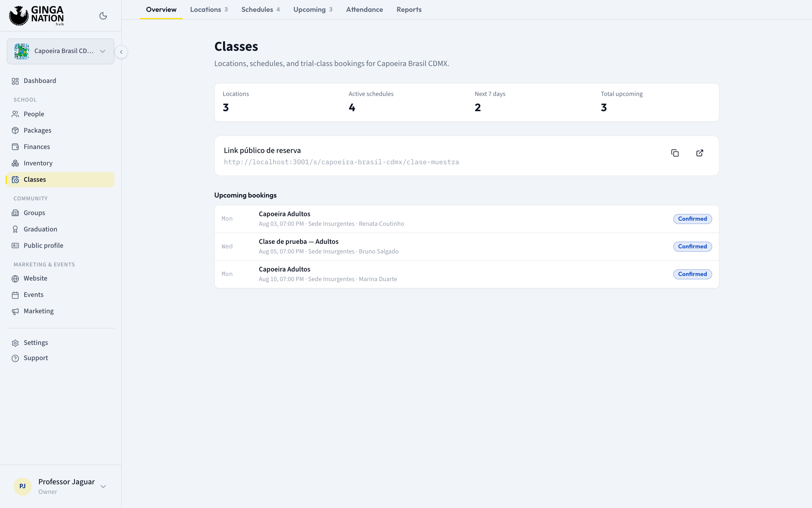Switch to the Locations tab
This screenshot has height=508, width=812.
tap(209, 9)
